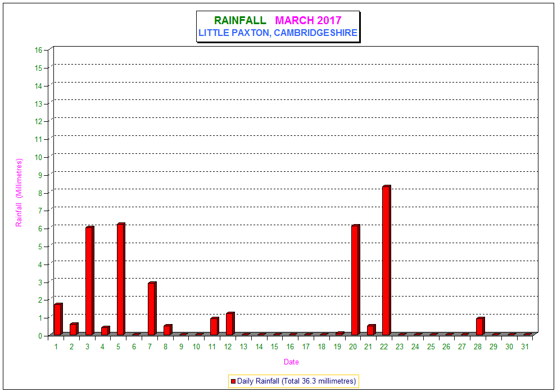
Task: Click the small bar for date 21
Action: click(x=371, y=330)
